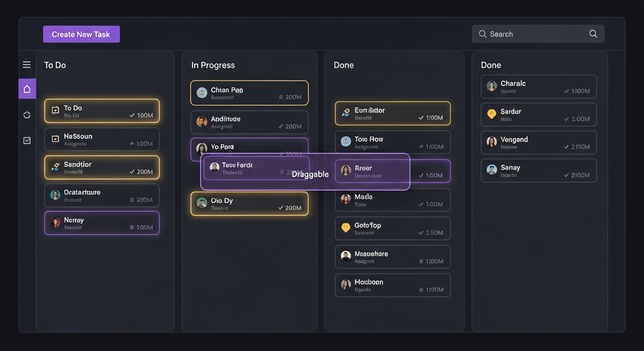Click the search submit icon at the field's right end
The height and width of the screenshot is (351, 644).
point(593,34)
